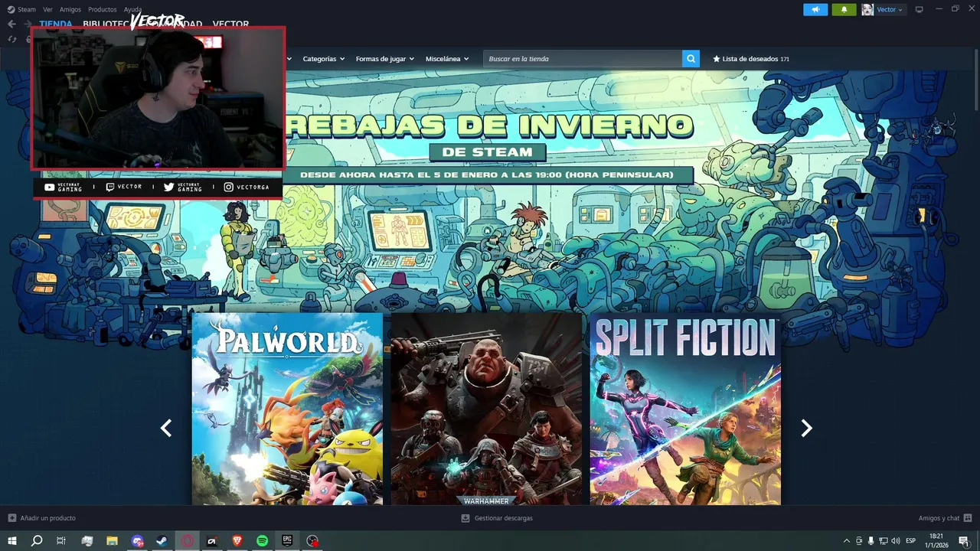
Task: Click Añadir un producto
Action: [x=42, y=518]
